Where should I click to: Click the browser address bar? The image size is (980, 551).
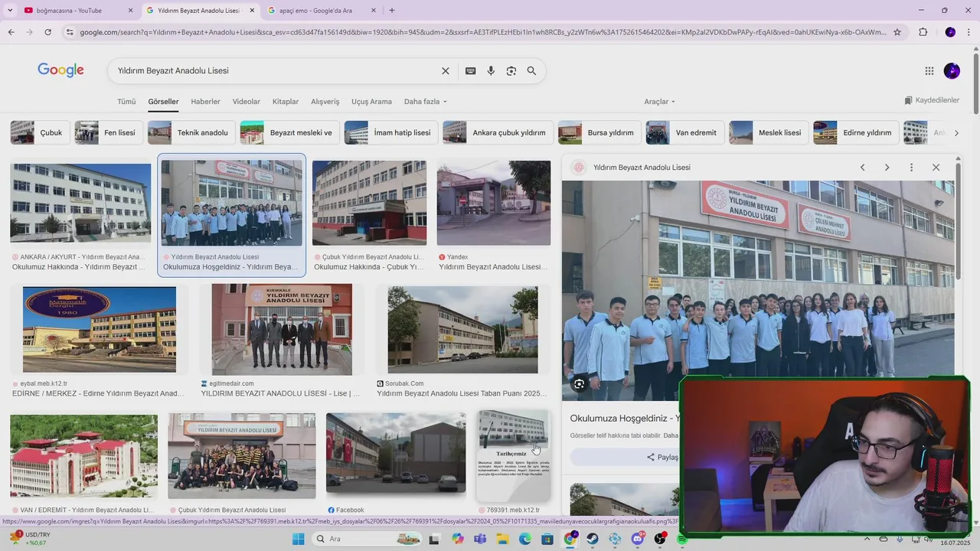pyautogui.click(x=482, y=32)
